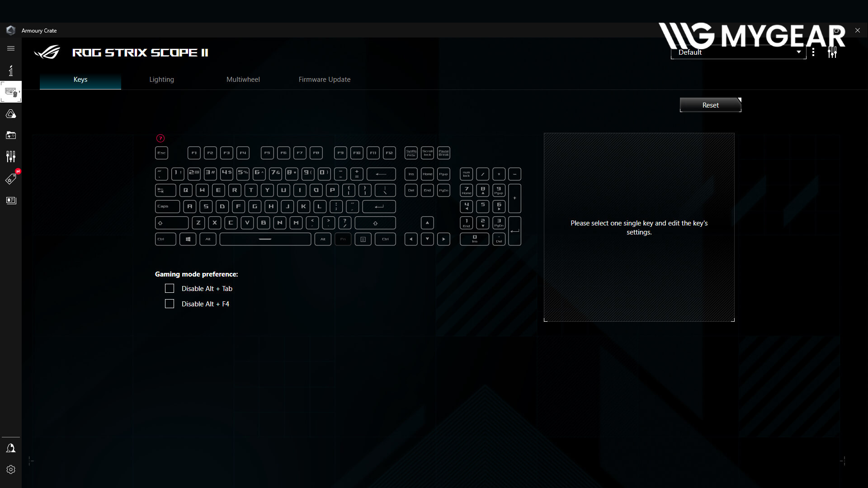
Task: Click the Reset button
Action: [710, 105]
